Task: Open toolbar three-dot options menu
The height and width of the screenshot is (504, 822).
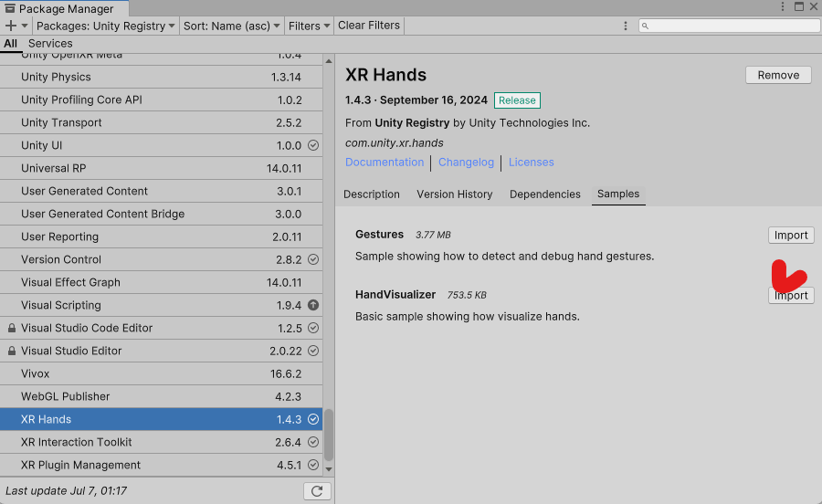Action: pyautogui.click(x=626, y=26)
